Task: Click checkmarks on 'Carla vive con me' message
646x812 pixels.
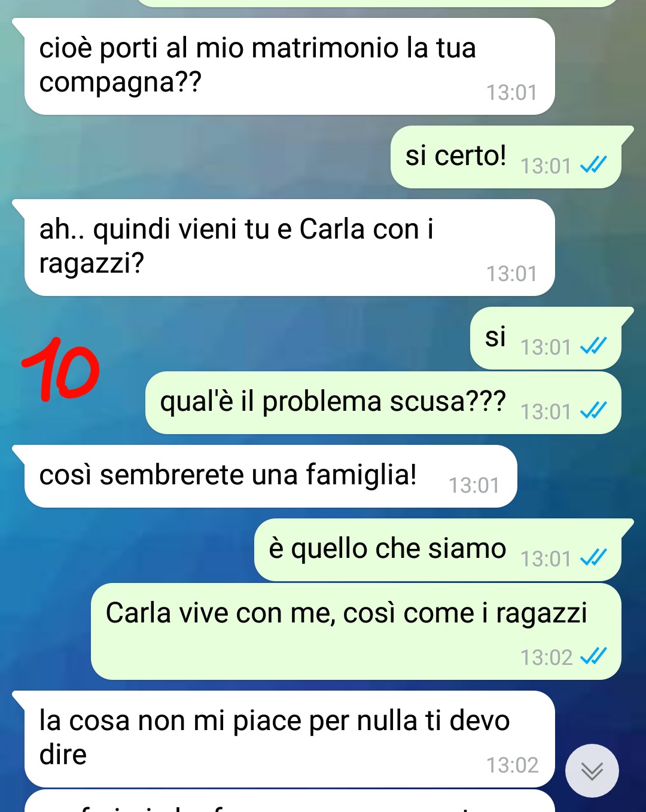Action: pos(593,657)
